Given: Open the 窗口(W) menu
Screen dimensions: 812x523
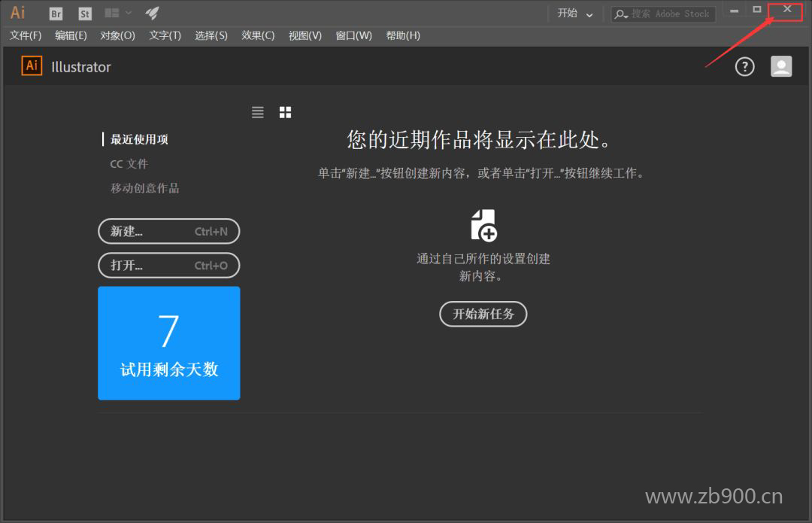Looking at the screenshot, I should [x=353, y=35].
